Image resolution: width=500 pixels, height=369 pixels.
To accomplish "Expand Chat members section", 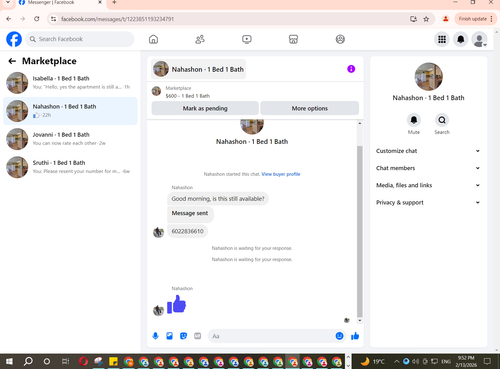I will (428, 168).
